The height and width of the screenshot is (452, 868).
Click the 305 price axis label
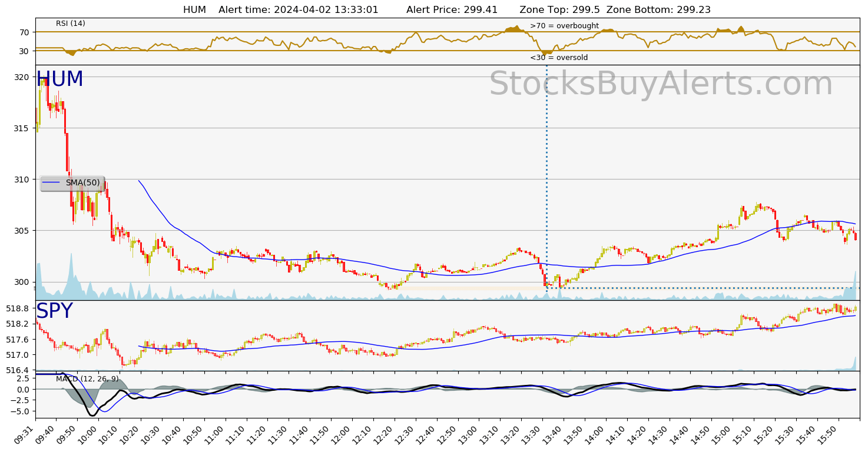click(23, 231)
